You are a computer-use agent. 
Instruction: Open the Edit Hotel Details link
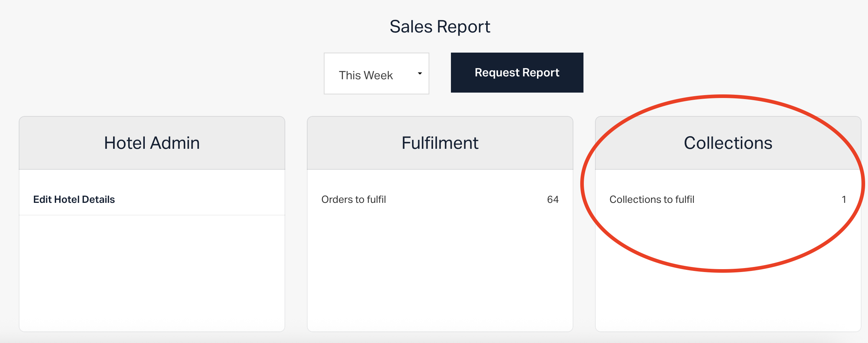(x=74, y=199)
